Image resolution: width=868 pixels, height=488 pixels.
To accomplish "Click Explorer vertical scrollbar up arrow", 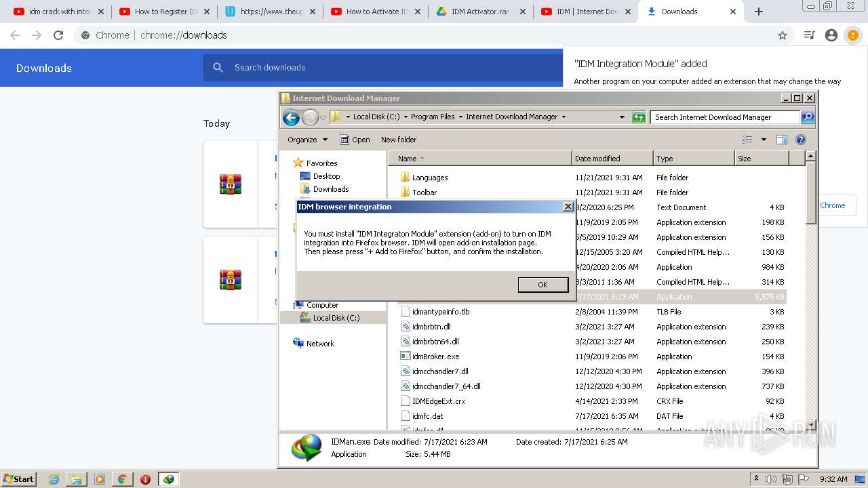I will pos(811,157).
